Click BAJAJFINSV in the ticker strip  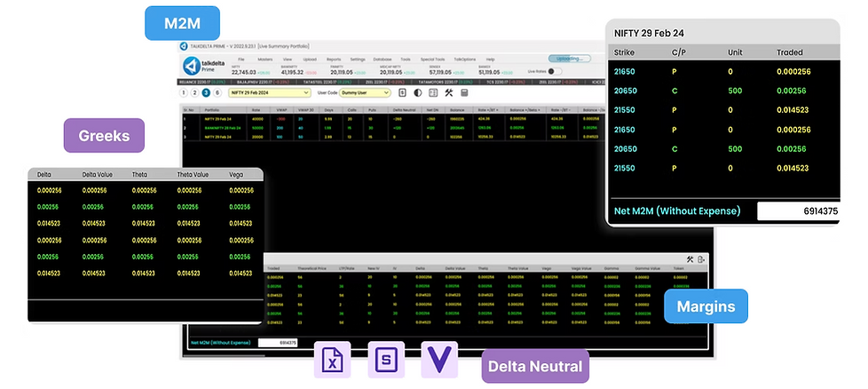(263, 82)
